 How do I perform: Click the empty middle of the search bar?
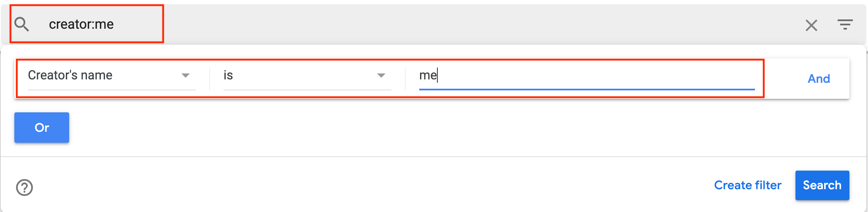coord(464,24)
